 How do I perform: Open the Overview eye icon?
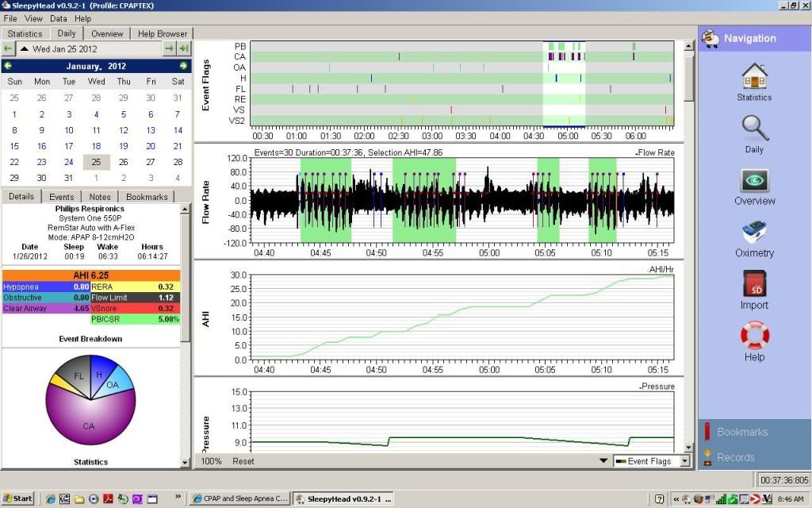click(x=754, y=182)
